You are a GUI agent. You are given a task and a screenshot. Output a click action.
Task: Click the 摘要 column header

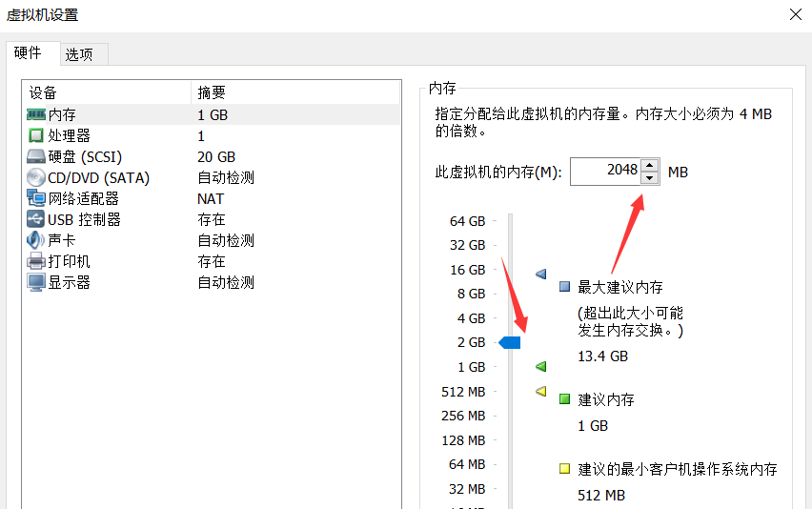point(295,92)
